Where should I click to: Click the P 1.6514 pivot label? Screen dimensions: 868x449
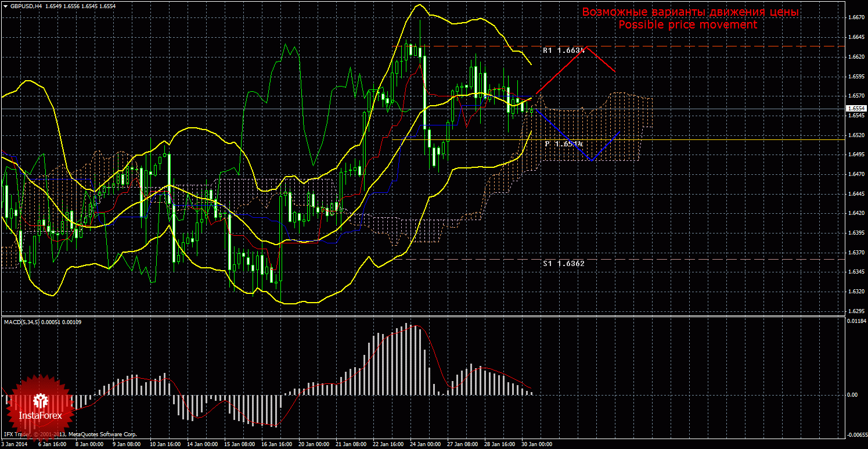click(x=564, y=143)
